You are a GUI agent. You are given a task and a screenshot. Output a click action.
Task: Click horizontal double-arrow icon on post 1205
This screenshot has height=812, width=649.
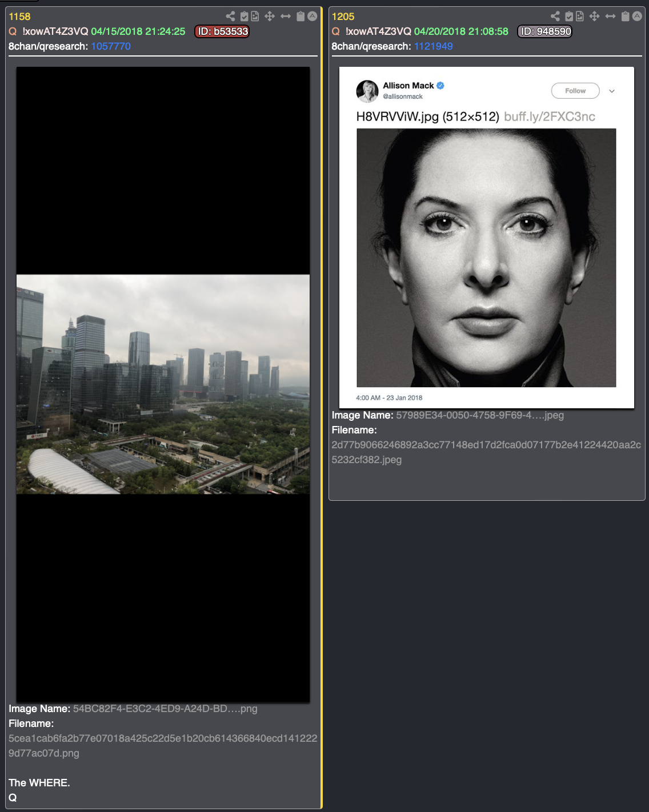tap(610, 16)
